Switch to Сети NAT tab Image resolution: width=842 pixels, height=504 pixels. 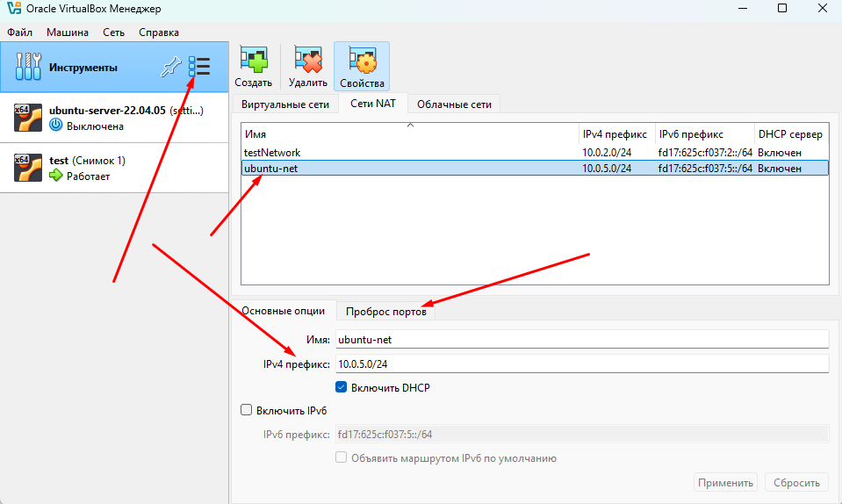[x=373, y=104]
